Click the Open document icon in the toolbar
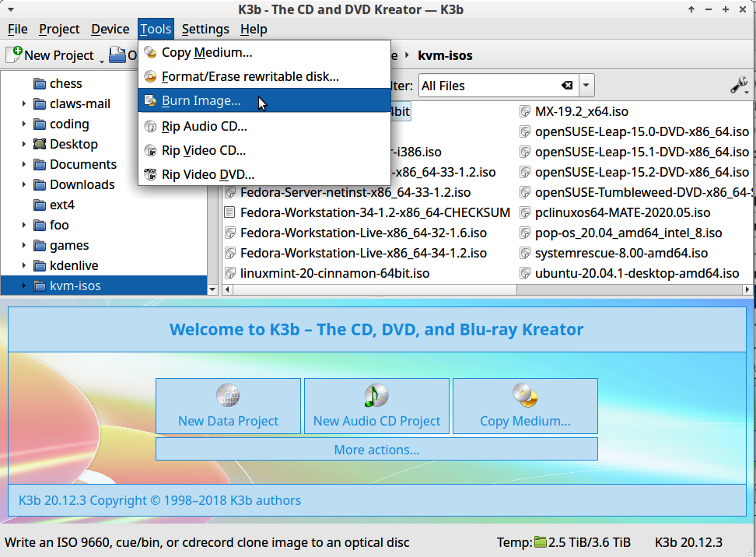Viewport: 756px width, 557px height. (x=119, y=55)
